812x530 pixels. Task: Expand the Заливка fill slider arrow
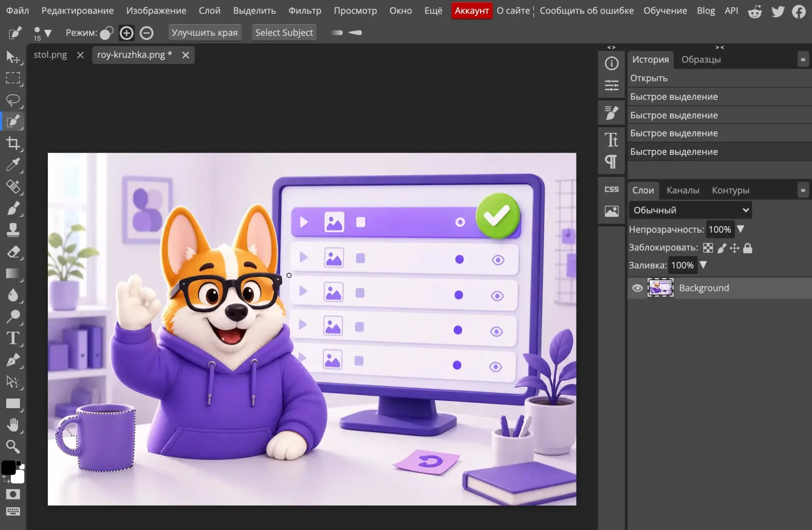click(703, 265)
